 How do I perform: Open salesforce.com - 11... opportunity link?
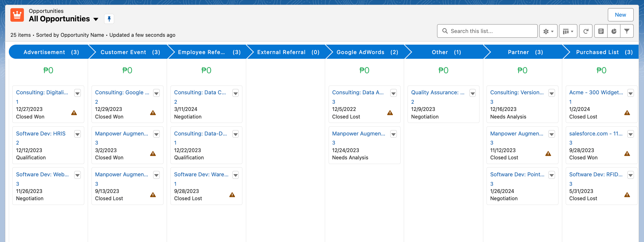[x=596, y=134]
